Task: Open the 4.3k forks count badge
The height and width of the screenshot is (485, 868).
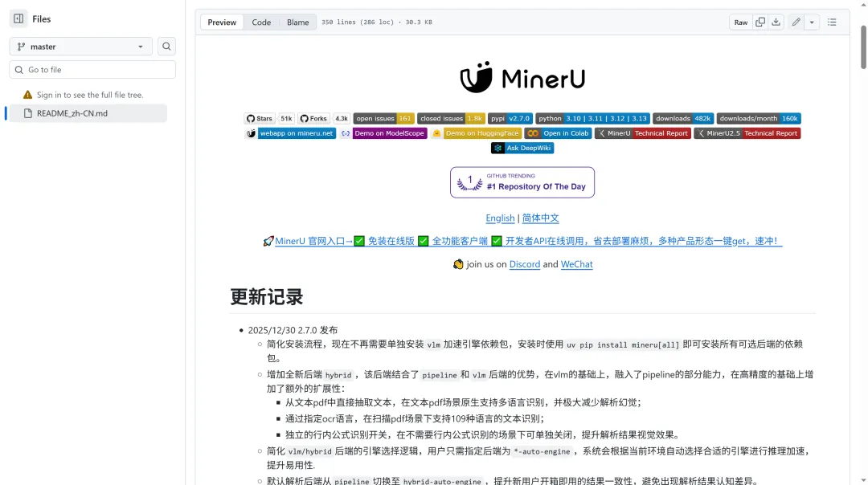Action: point(342,118)
